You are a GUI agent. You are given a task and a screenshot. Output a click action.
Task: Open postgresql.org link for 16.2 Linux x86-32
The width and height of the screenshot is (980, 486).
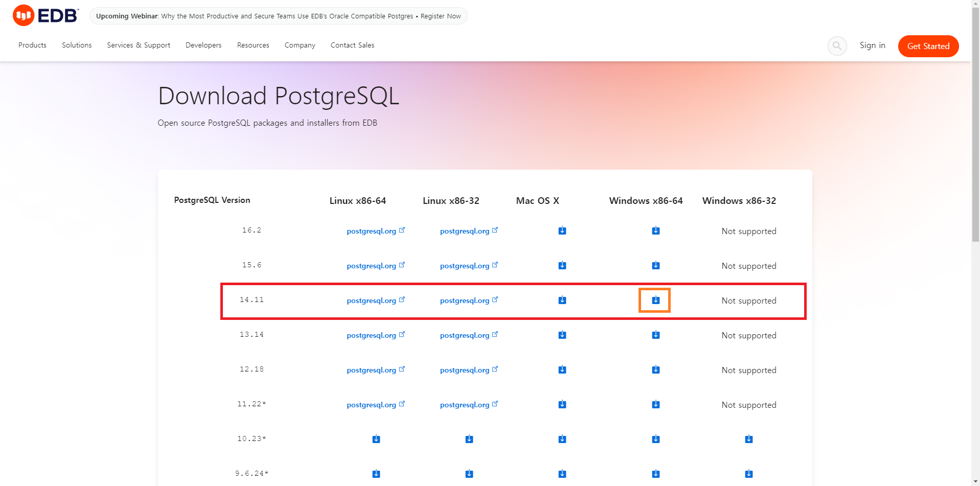[x=469, y=231]
